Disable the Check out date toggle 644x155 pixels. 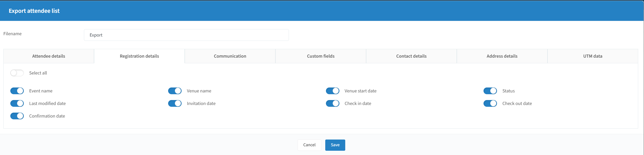490,103
